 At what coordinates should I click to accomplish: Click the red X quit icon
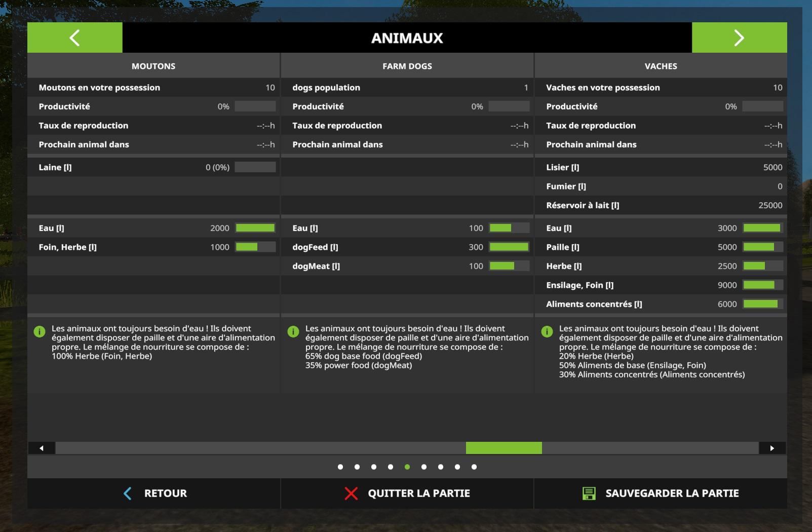(351, 493)
